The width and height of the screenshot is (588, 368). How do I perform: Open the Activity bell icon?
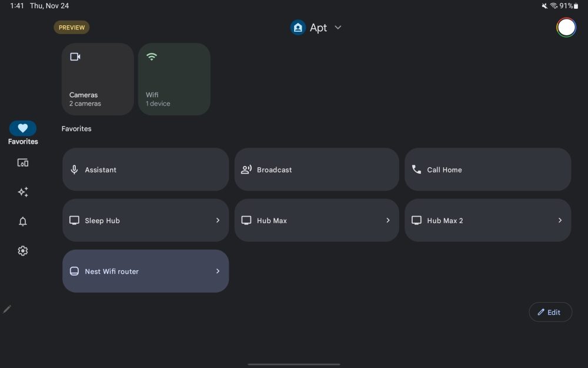click(x=23, y=221)
